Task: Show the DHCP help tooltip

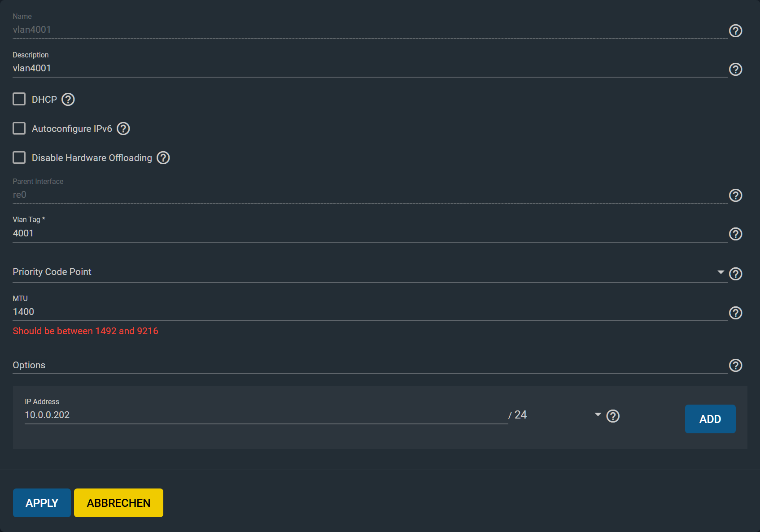Action: (68, 99)
